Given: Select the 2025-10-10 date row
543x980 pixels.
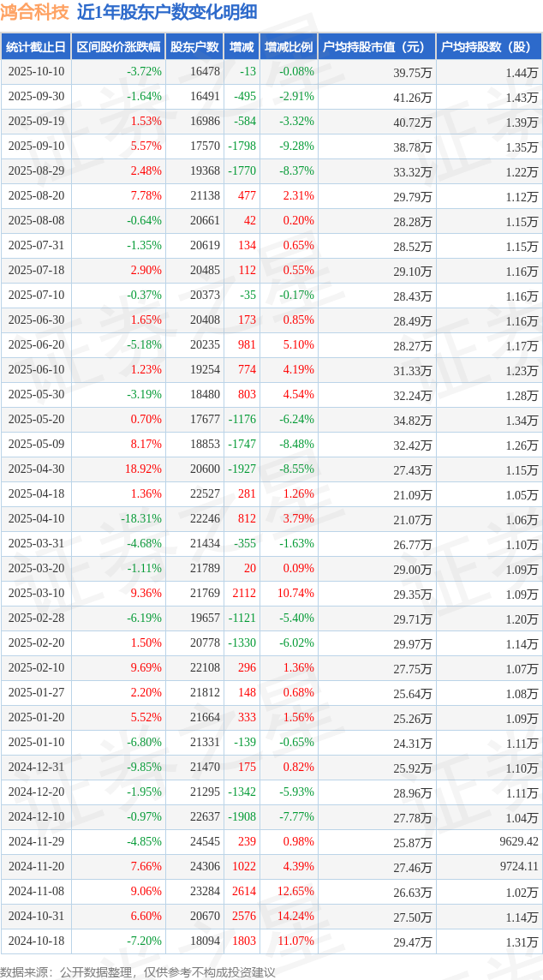Looking at the screenshot, I should tap(36, 72).
